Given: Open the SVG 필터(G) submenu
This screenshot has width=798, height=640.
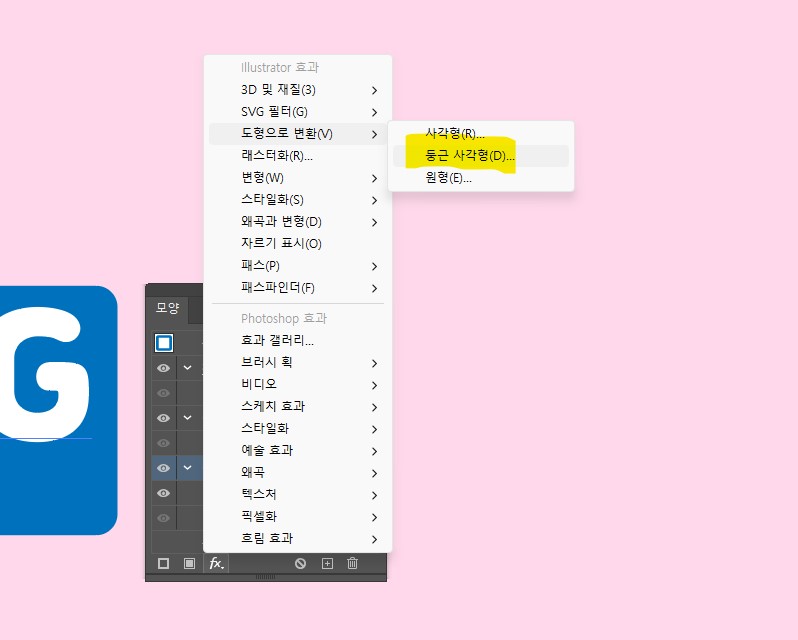Looking at the screenshot, I should (298, 112).
